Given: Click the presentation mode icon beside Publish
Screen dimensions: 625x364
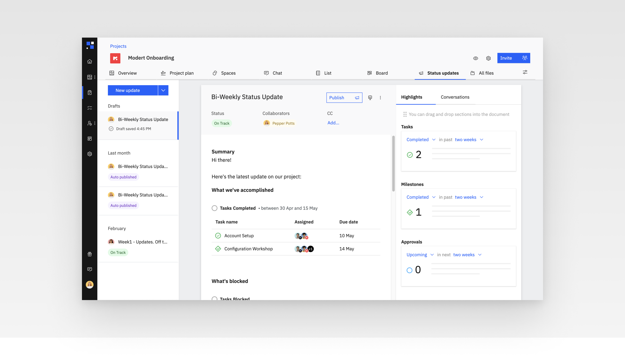Looking at the screenshot, I should coord(370,98).
